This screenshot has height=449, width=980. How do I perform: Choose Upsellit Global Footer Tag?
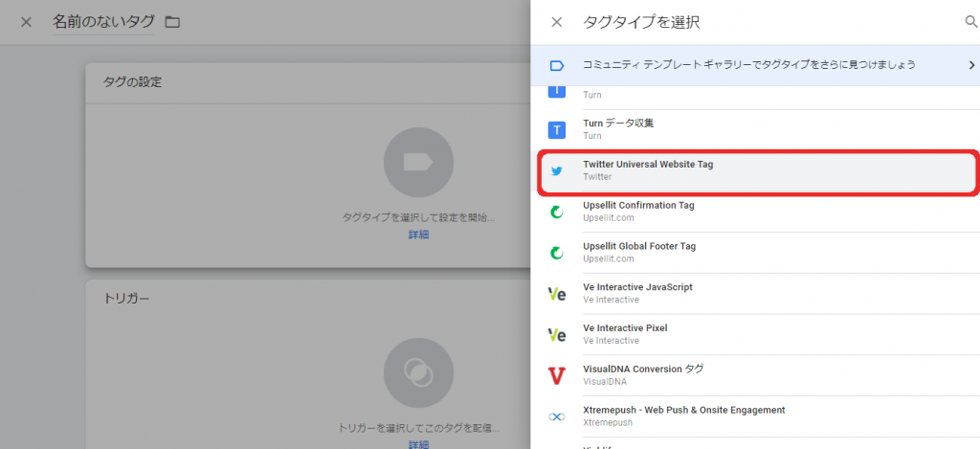tap(755, 253)
